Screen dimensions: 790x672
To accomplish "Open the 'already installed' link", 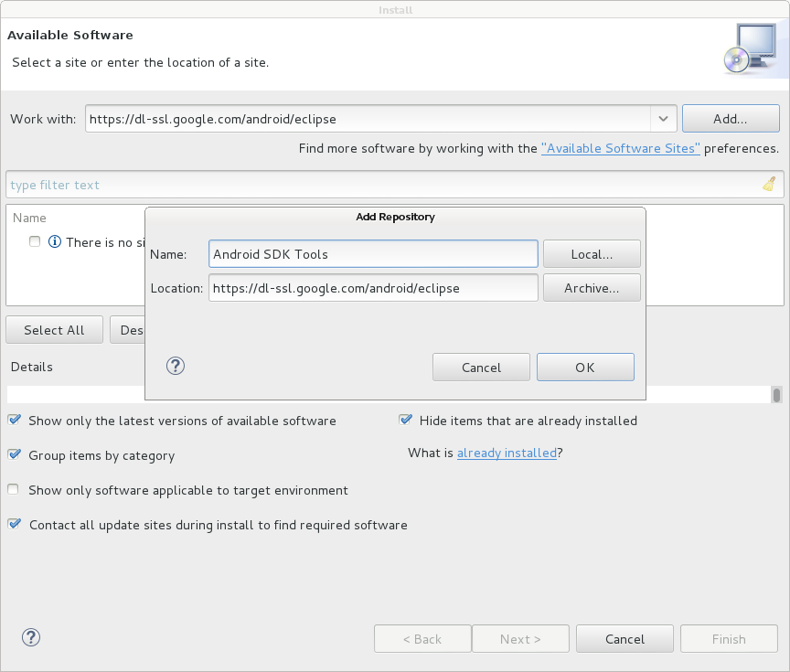I will tap(507, 453).
